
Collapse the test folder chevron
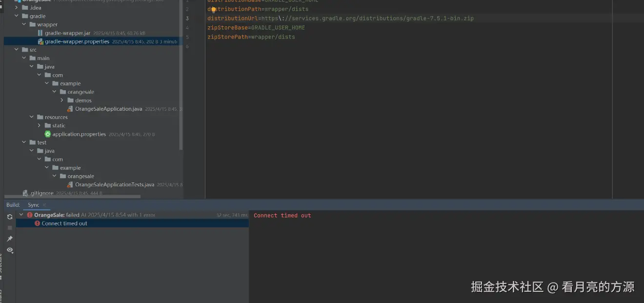tap(24, 142)
